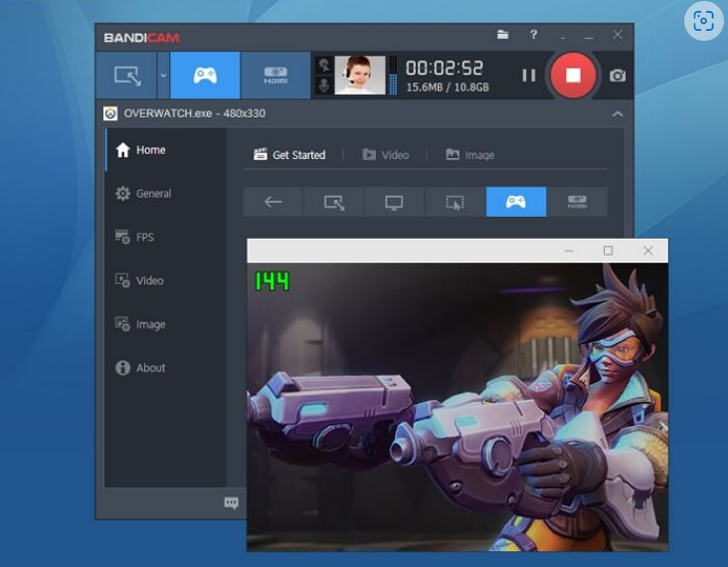Click the recording timer 00:02:52
Viewport: 728px width, 567px height.
point(445,68)
